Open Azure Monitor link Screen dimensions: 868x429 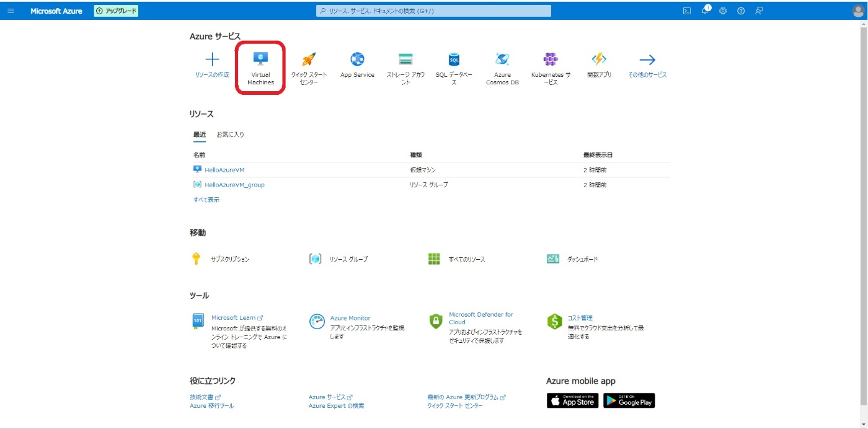pos(350,318)
